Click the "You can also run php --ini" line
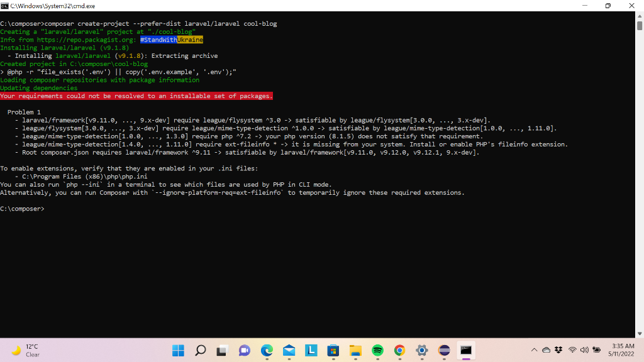644x362 pixels. coord(166,185)
